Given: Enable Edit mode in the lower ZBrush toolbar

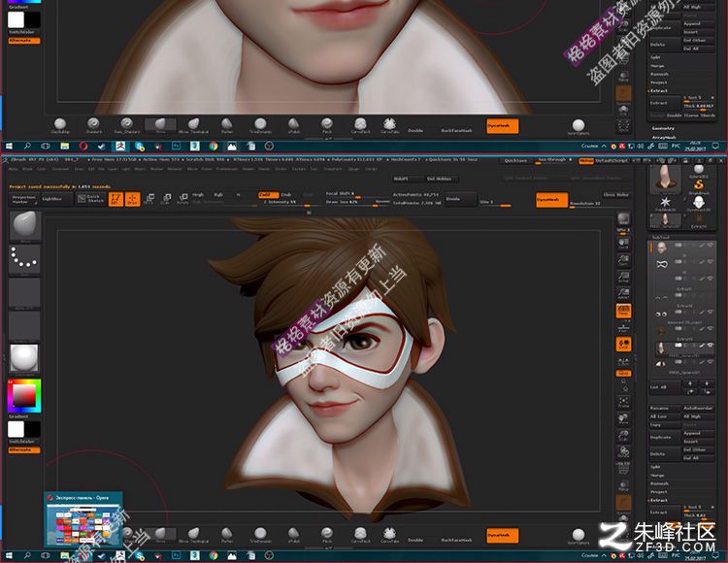Looking at the screenshot, I should click(x=116, y=199).
